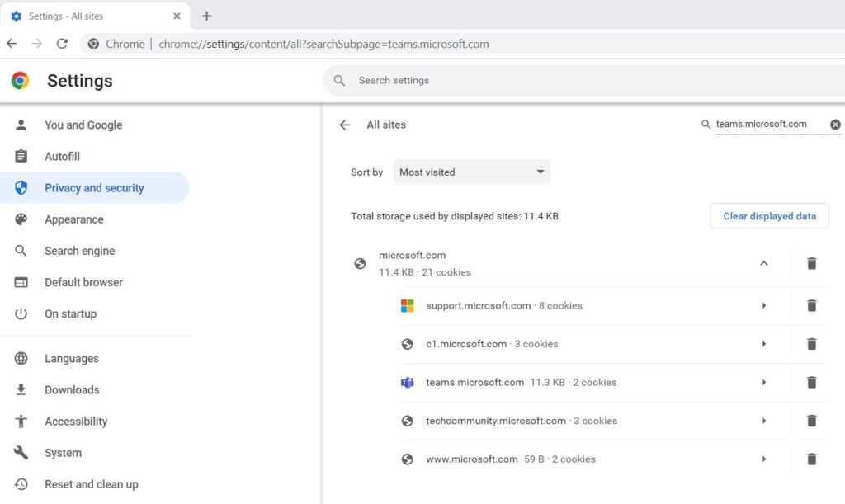Expand the teams.microsoft.com entry
The height and width of the screenshot is (504, 845).
pos(764,382)
